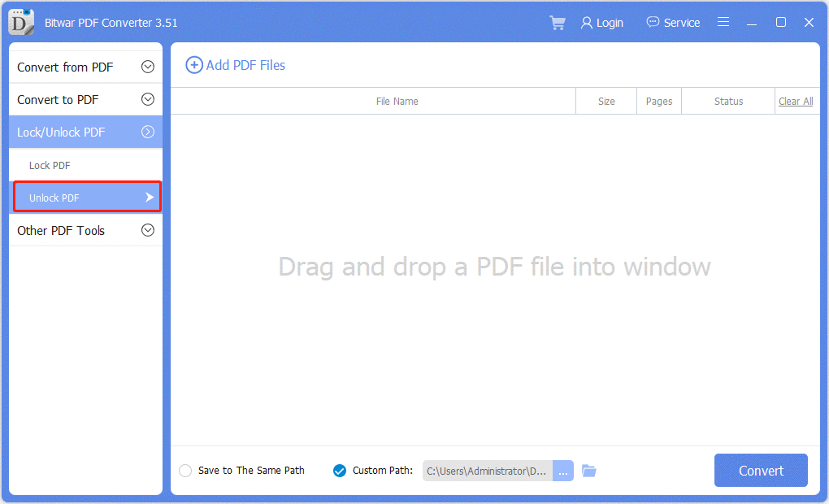This screenshot has width=829, height=504.
Task: Click the Add PDF Files plus icon
Action: point(194,65)
